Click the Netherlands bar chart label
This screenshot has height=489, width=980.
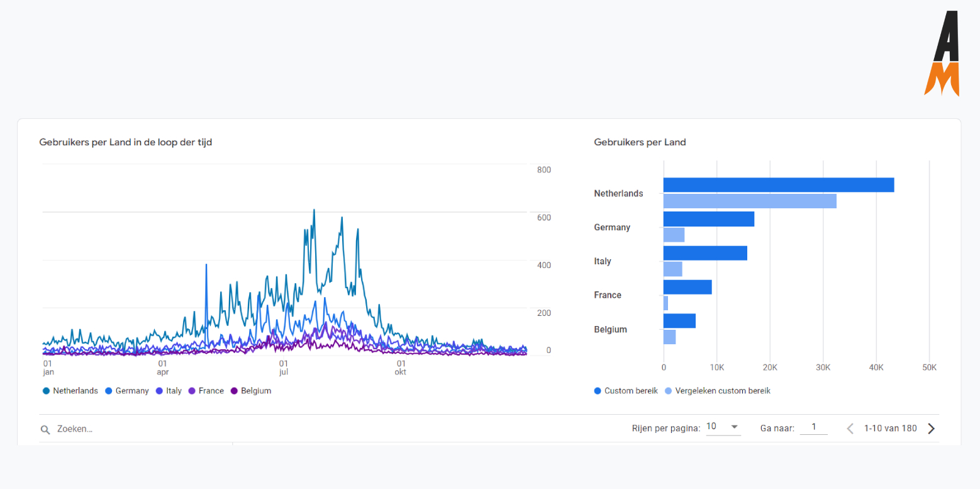pos(618,193)
